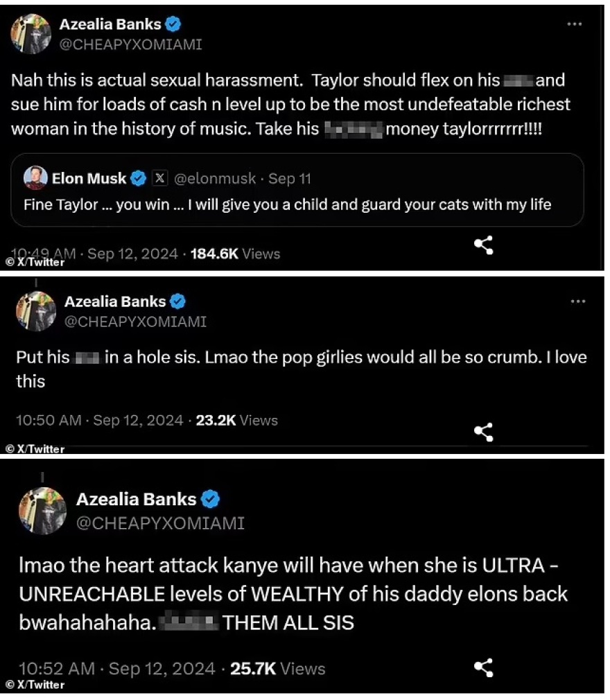Image resolution: width=610 pixels, height=700 pixels.
Task: Open the quoted tweet about guarding Taylor's cats
Action: [x=297, y=205]
